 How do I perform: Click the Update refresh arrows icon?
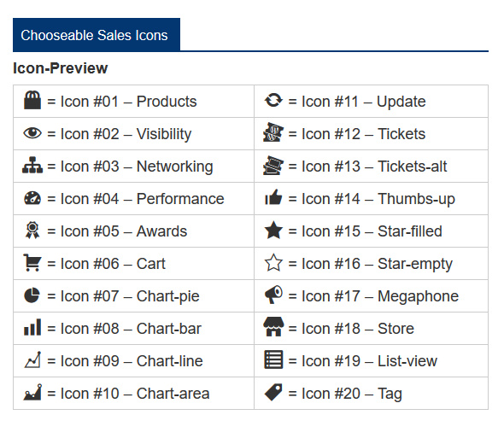pyautogui.click(x=273, y=100)
